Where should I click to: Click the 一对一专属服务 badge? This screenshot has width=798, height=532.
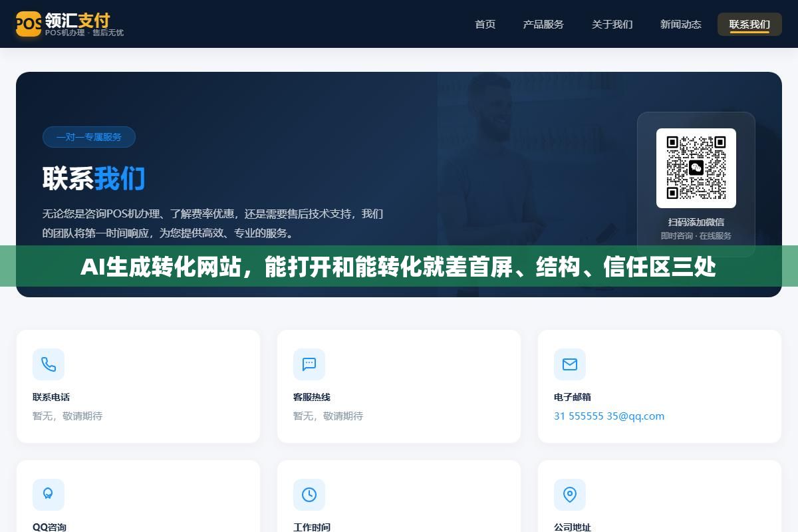point(89,137)
